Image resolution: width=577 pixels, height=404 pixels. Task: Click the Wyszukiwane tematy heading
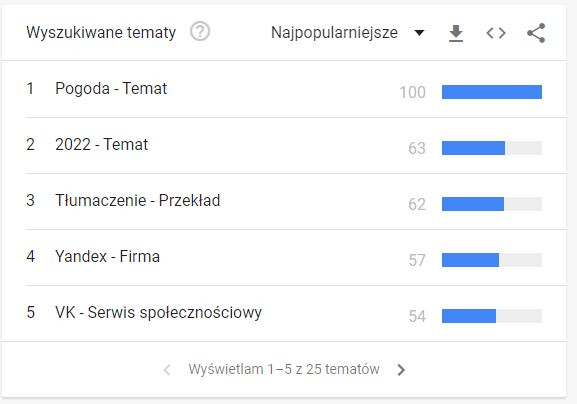[x=101, y=32]
